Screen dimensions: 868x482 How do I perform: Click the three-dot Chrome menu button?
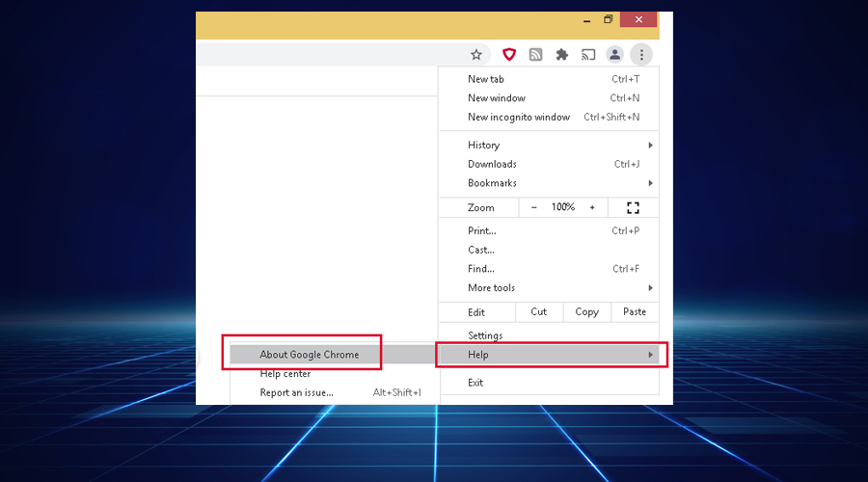tap(641, 55)
